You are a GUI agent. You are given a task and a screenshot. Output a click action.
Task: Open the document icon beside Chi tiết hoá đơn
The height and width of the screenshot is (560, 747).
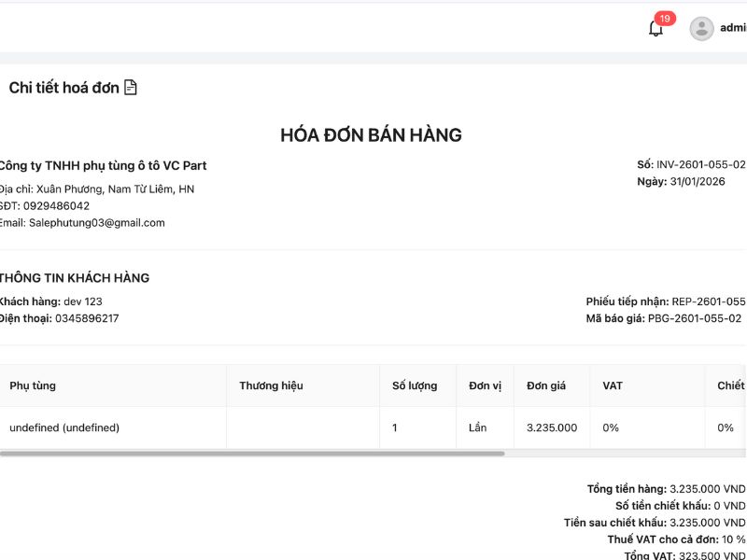(132, 86)
